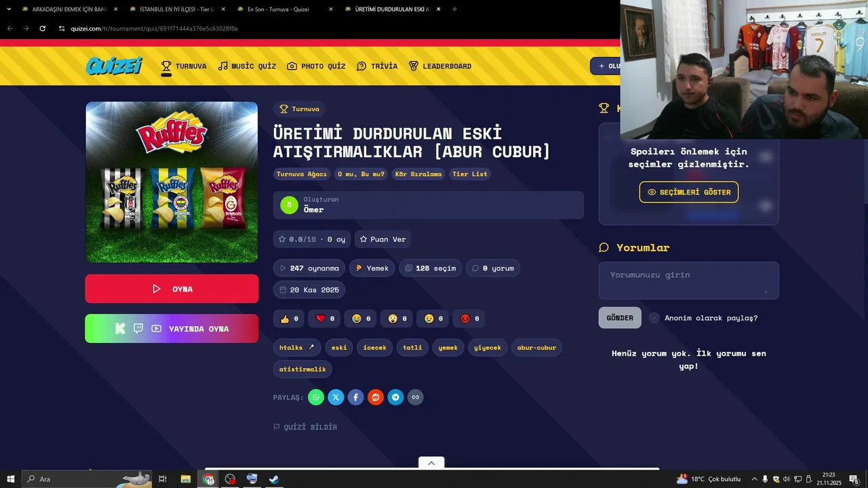Click the Windows Start button
The width and height of the screenshot is (868, 488).
point(11,479)
